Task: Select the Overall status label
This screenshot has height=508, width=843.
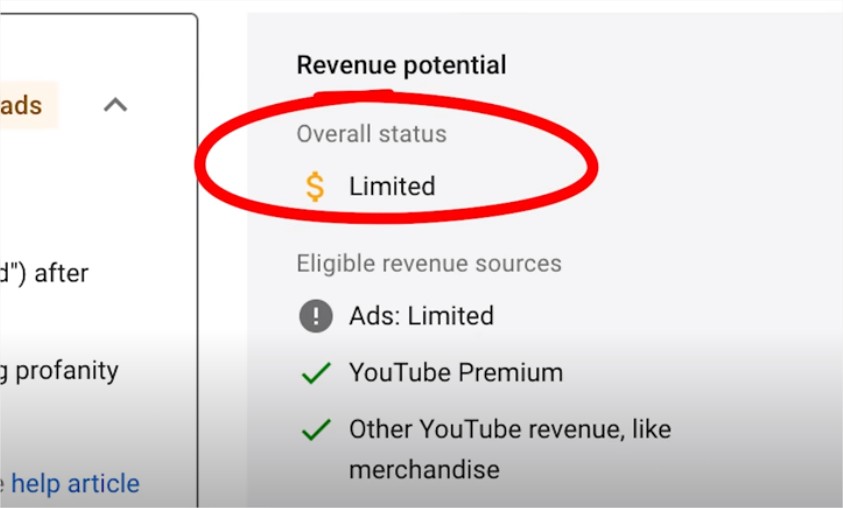Action: point(371,134)
